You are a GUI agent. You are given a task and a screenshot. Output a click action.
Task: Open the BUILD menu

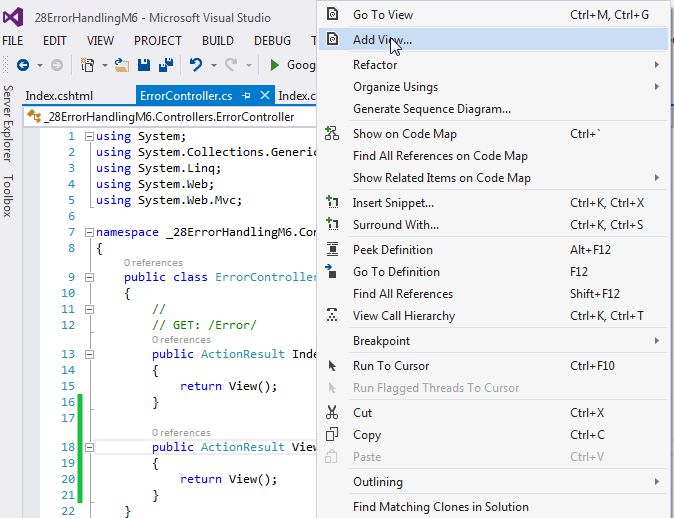click(218, 40)
